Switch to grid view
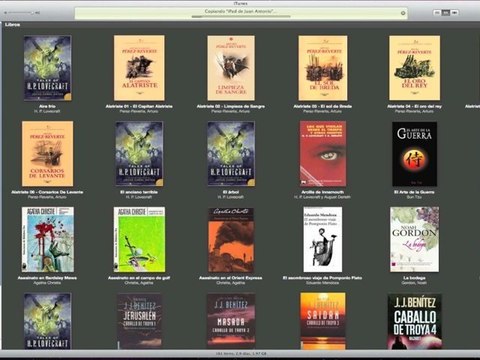This screenshot has width=480, height=360. coord(446,13)
